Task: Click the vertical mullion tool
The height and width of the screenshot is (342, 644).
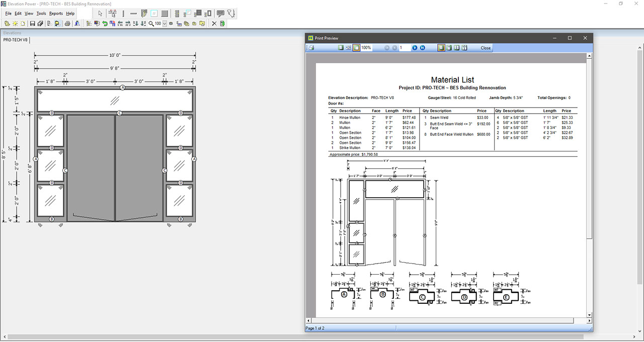Action: coord(123,14)
